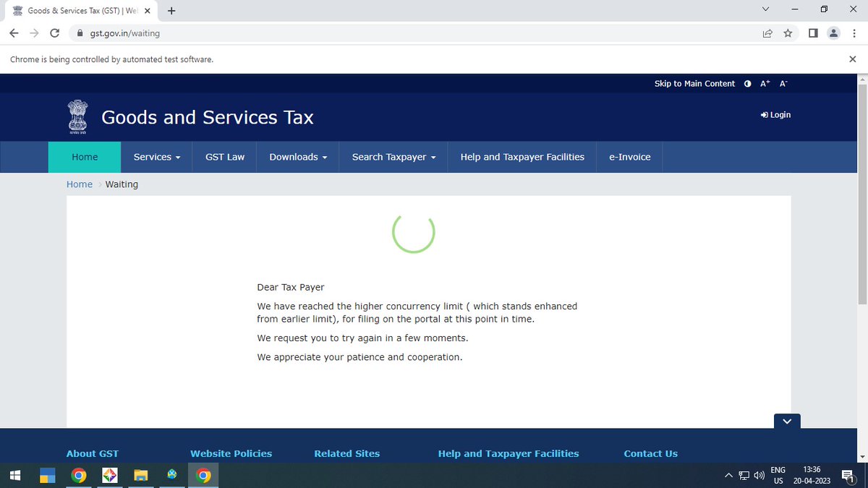Viewport: 868px width, 488px height.
Task: Open the colorful flower app in taskbar
Action: click(x=110, y=475)
